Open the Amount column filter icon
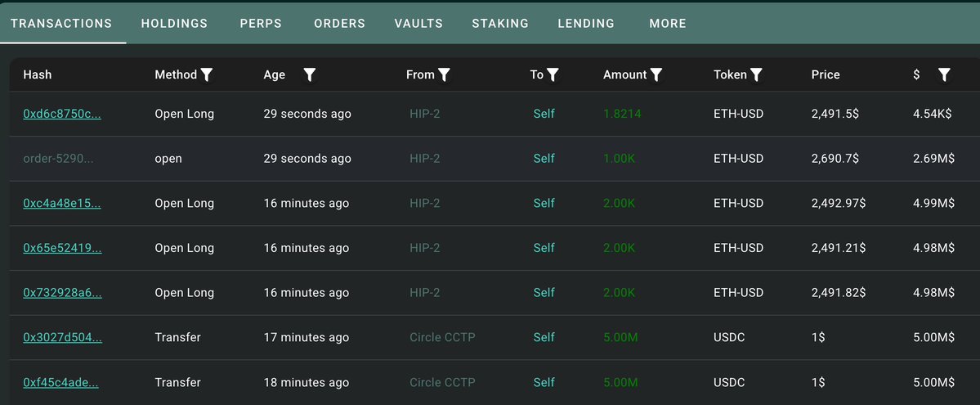This screenshot has height=405, width=980. 656,75
